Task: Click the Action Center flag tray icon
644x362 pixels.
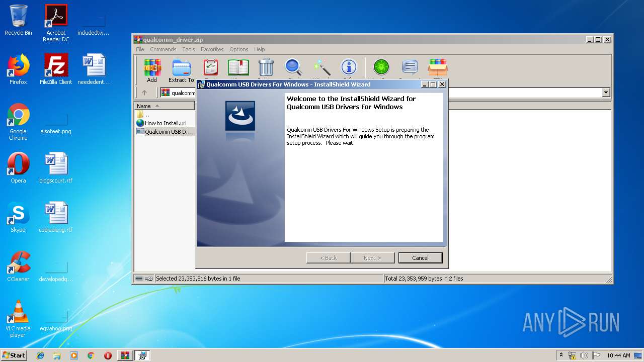Action: pos(596,355)
